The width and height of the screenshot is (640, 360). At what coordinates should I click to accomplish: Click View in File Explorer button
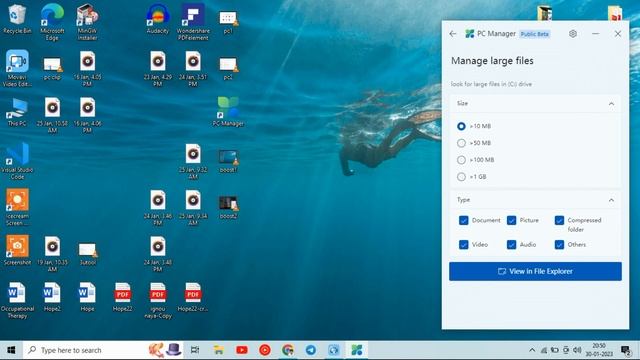tap(535, 271)
